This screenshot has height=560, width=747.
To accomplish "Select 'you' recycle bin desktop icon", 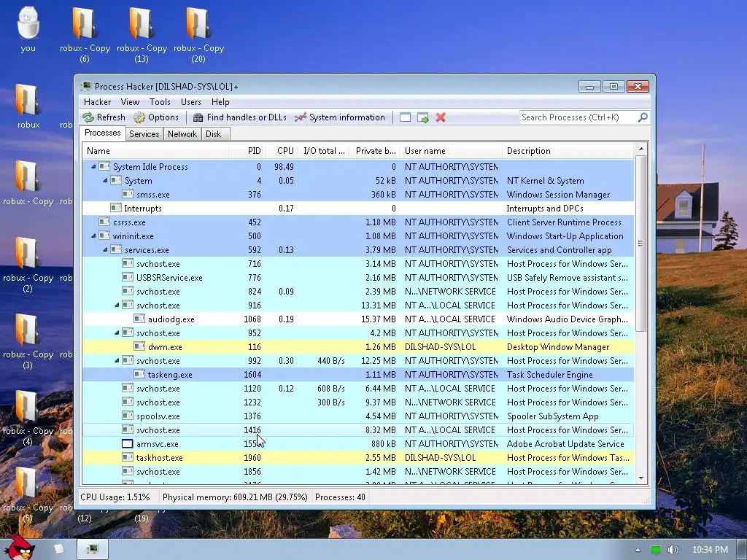I will pyautogui.click(x=28, y=29).
